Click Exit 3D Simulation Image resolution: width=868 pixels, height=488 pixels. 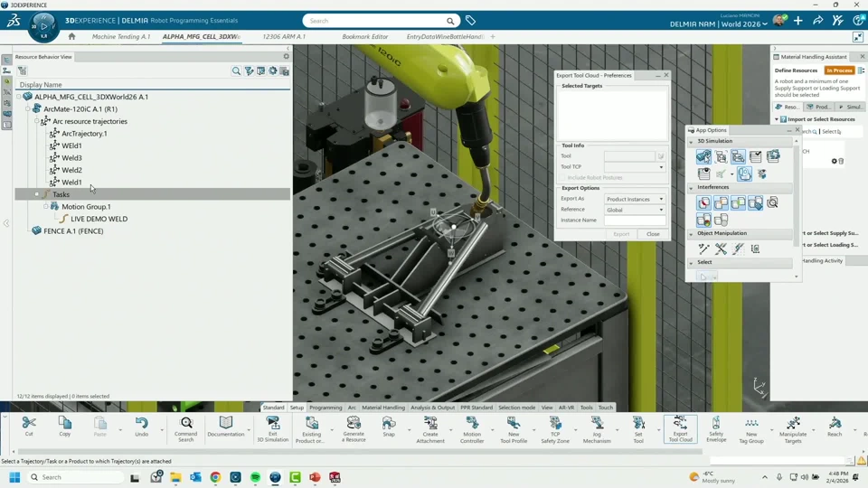(x=273, y=429)
